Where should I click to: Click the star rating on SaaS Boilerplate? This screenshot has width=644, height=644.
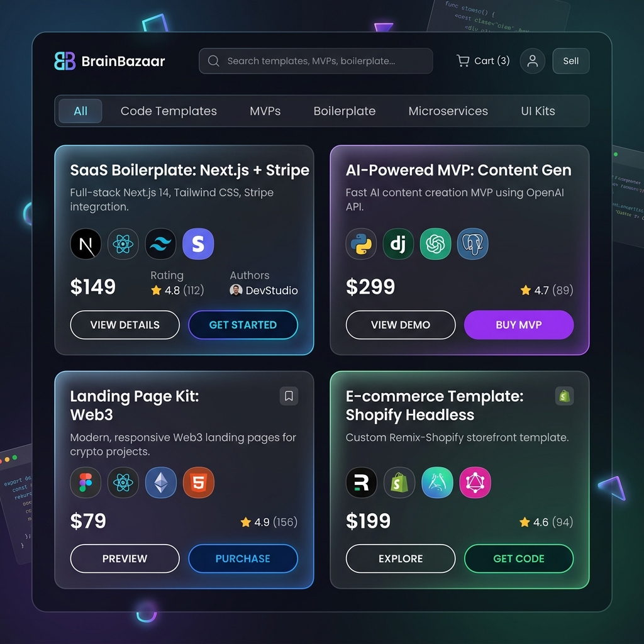177,291
